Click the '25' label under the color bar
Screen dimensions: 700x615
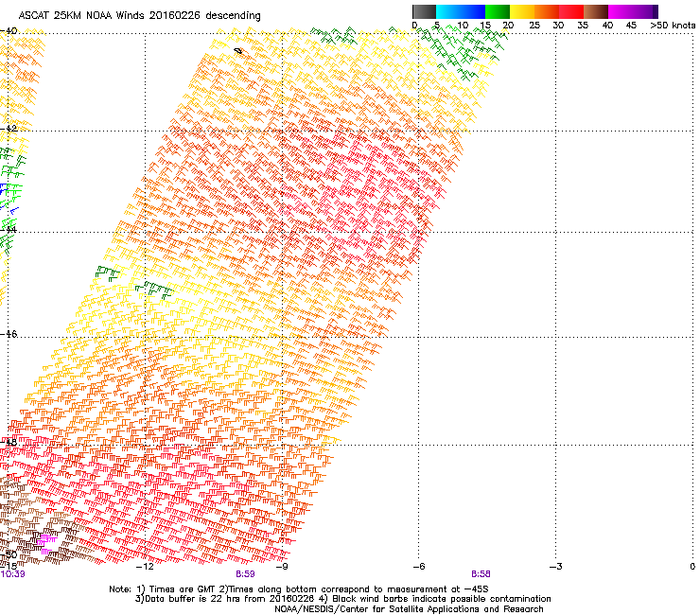pyautogui.click(x=534, y=26)
